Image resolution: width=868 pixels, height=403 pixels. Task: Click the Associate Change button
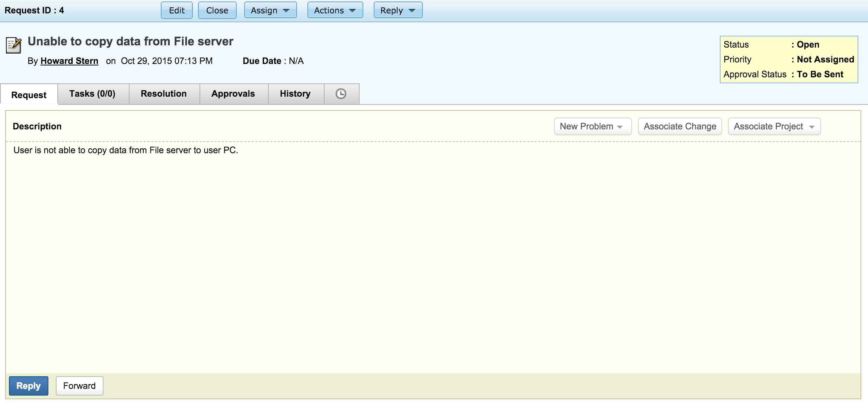(x=680, y=126)
